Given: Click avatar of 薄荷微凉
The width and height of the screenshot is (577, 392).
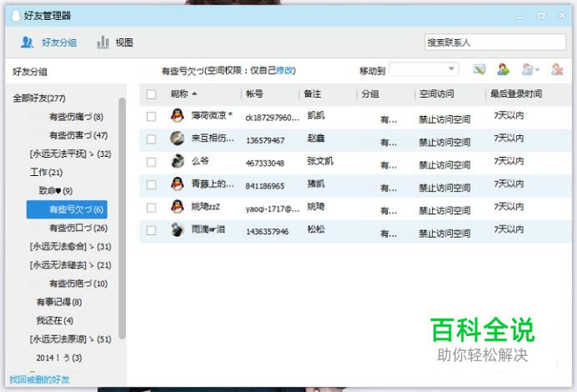Looking at the screenshot, I should point(178,116).
